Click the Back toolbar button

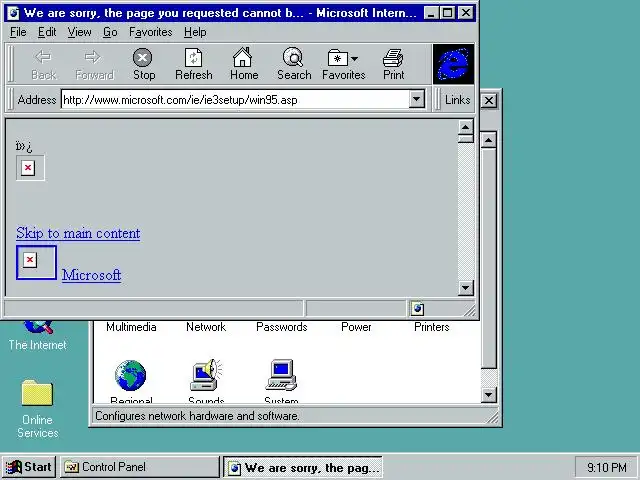43,64
